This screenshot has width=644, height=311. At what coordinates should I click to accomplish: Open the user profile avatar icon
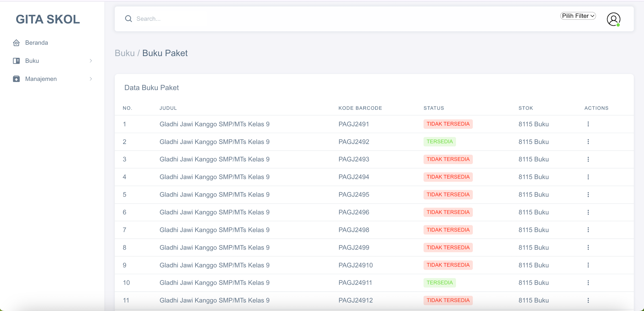(x=613, y=19)
